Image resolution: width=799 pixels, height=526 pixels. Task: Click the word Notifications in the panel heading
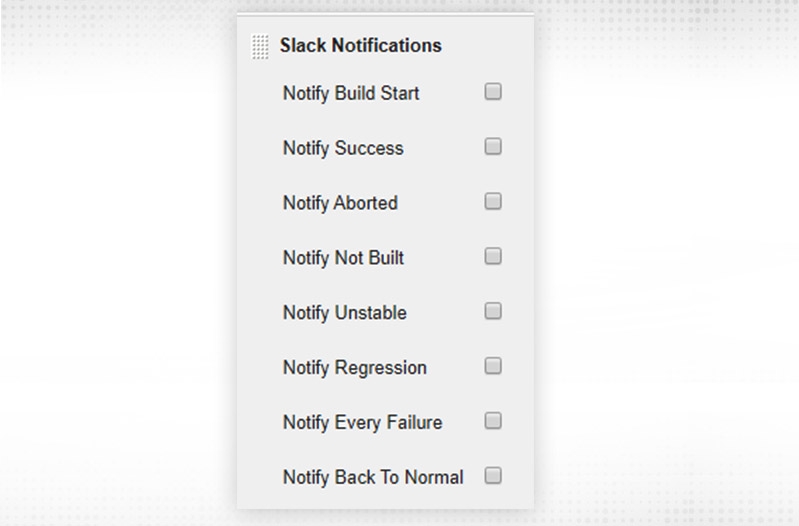pyautogui.click(x=385, y=46)
